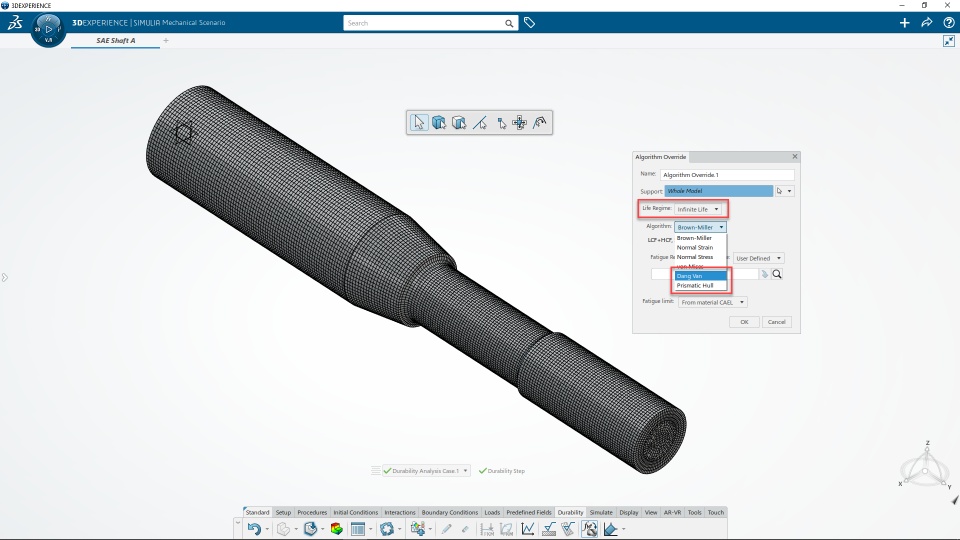Click the table view icon in bottom toolbar
Image resolution: width=960 pixels, height=540 pixels.
tap(358, 529)
